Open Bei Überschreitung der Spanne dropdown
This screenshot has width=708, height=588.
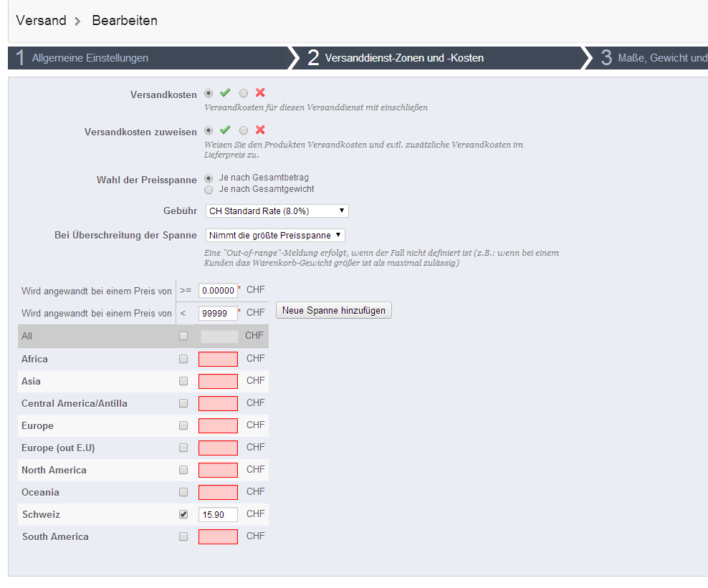pos(275,235)
